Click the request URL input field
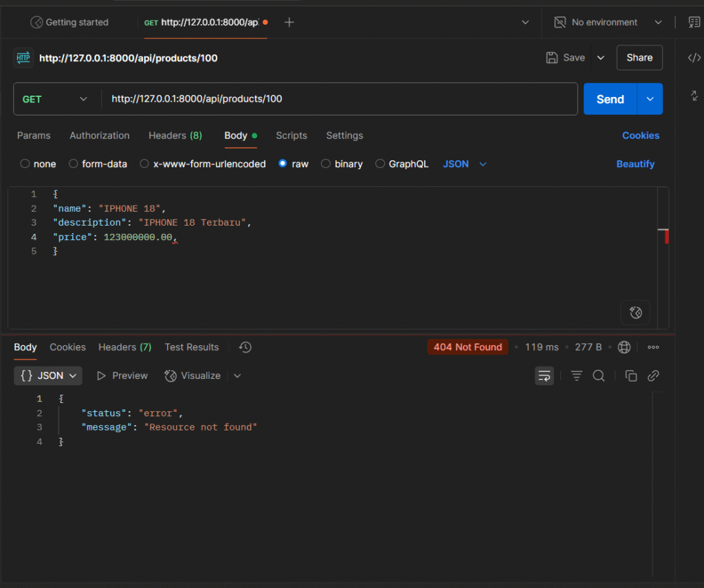The height and width of the screenshot is (588, 704). coord(337,99)
